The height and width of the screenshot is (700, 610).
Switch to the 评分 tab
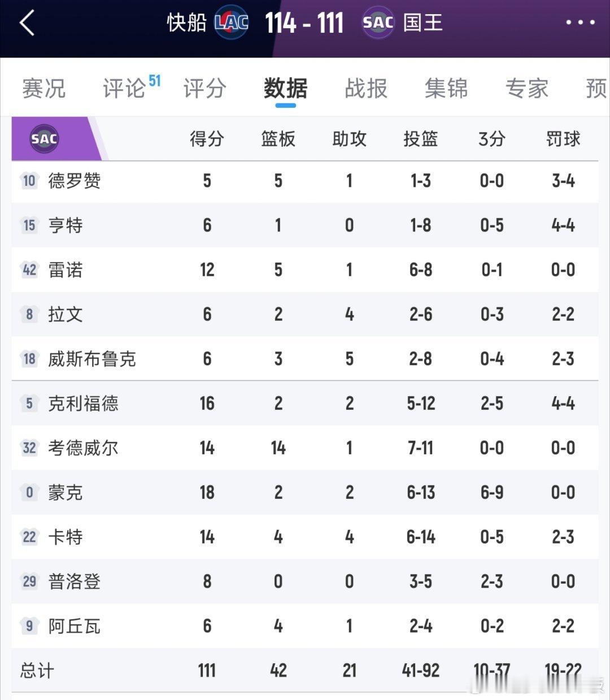point(204,89)
